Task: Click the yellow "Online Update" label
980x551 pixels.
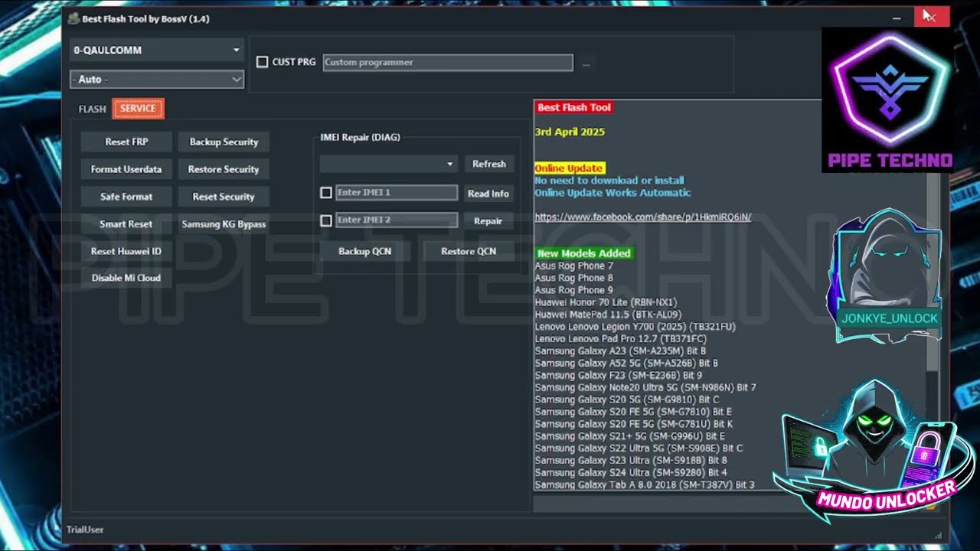Action: click(570, 168)
